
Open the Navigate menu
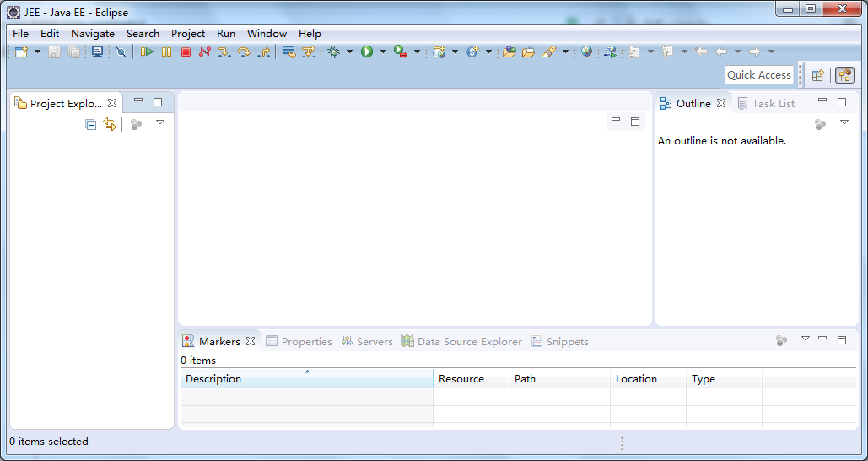[x=93, y=34]
